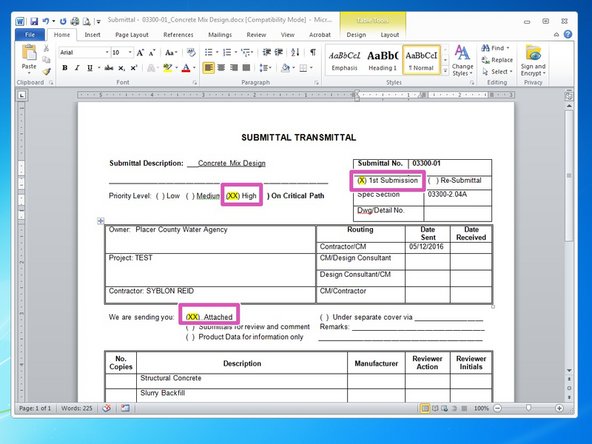
Task: Open the text highlight color tool
Action: 167,68
